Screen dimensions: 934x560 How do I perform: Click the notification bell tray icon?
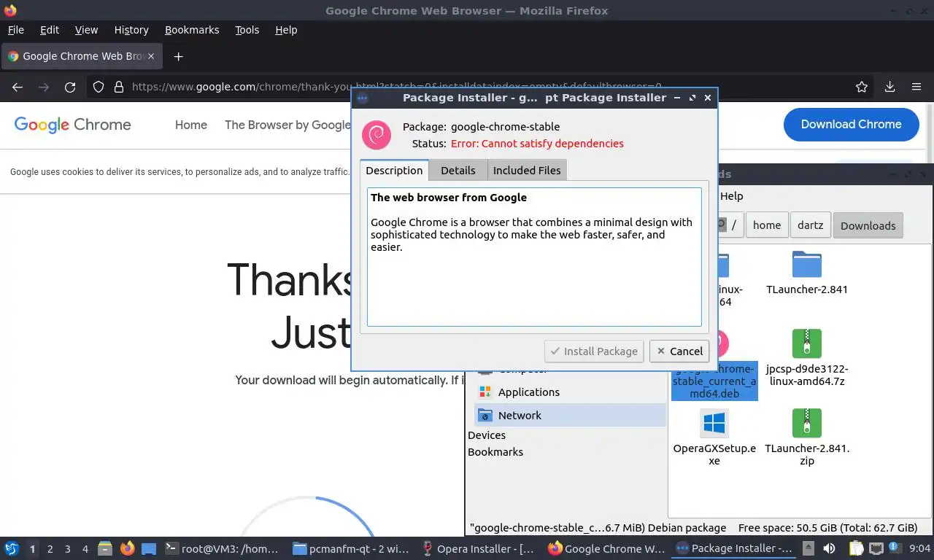click(894, 548)
